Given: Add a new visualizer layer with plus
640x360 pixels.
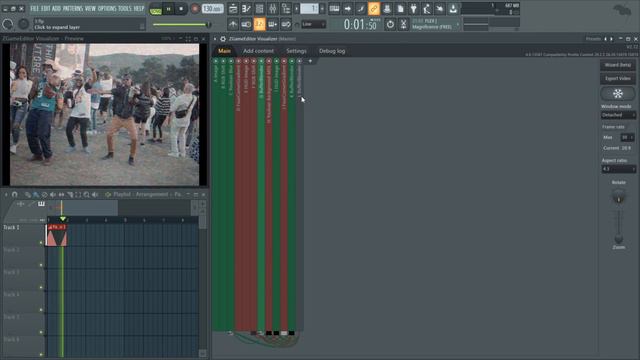Looking at the screenshot, I should pos(310,61).
